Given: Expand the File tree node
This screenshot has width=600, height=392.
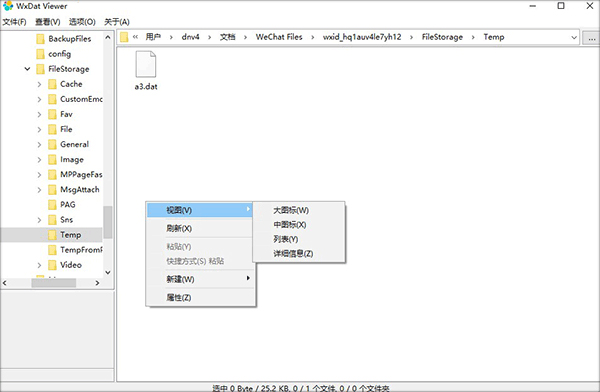Looking at the screenshot, I should pos(39,129).
